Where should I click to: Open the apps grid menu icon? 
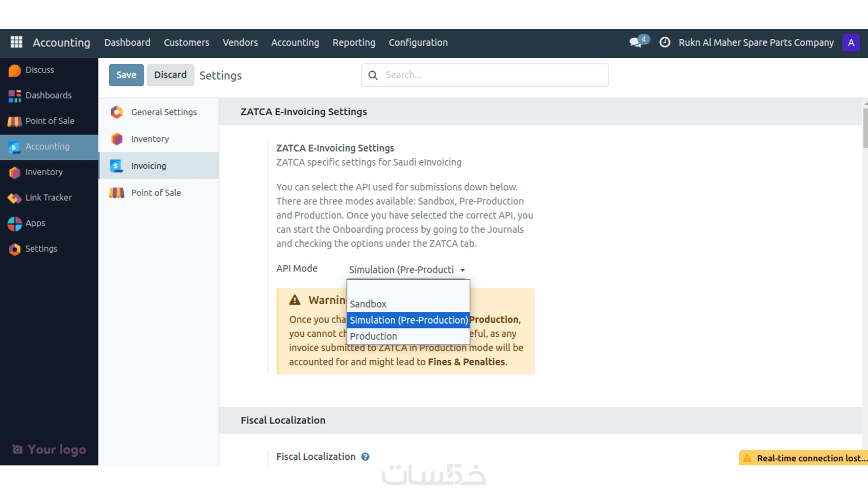[16, 42]
